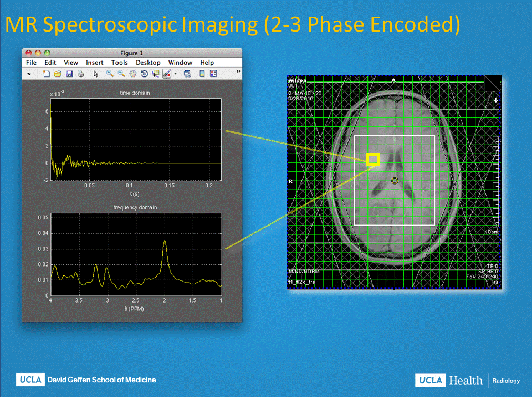
Task: Open the File menu
Action: 31,63
